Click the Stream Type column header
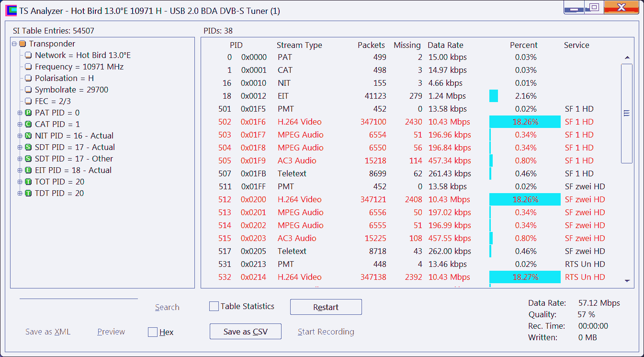Image resolution: width=644 pixels, height=357 pixels. 299,45
